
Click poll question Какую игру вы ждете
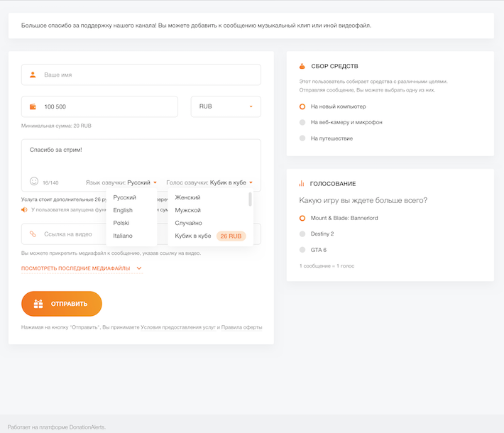[363, 200]
